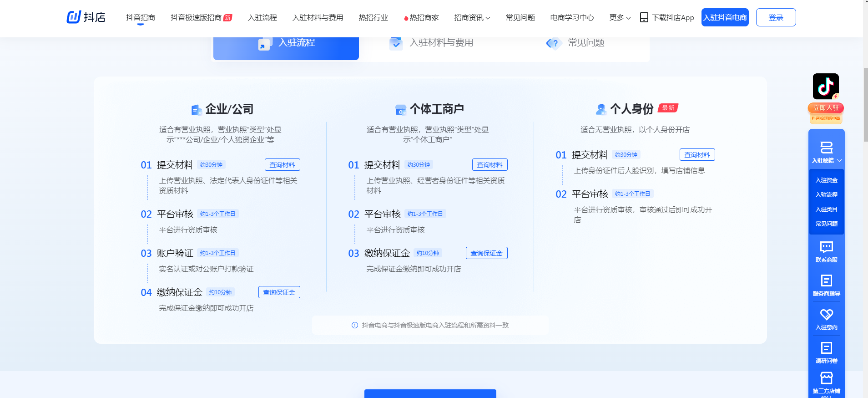Click the 登录 button
The image size is (868, 398).
tap(776, 17)
